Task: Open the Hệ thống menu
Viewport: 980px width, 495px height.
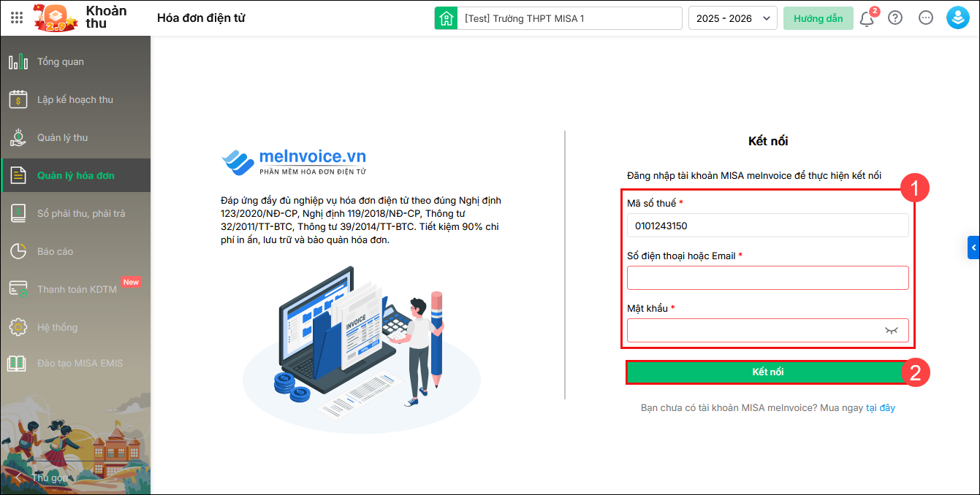Action: [x=75, y=328]
